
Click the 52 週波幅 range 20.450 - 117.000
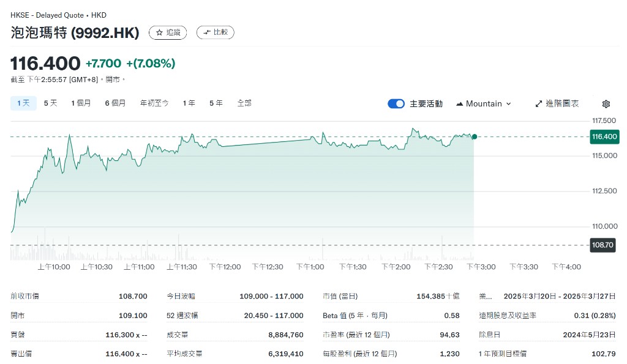(274, 315)
